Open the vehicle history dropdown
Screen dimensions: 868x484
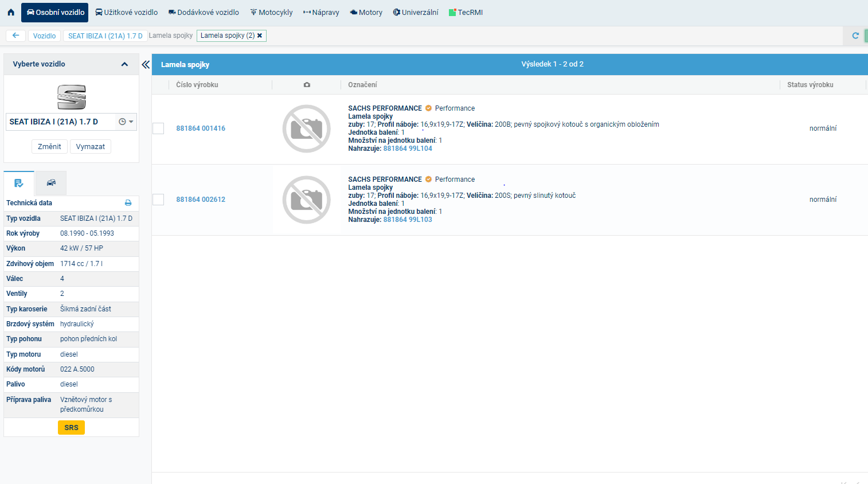(126, 122)
